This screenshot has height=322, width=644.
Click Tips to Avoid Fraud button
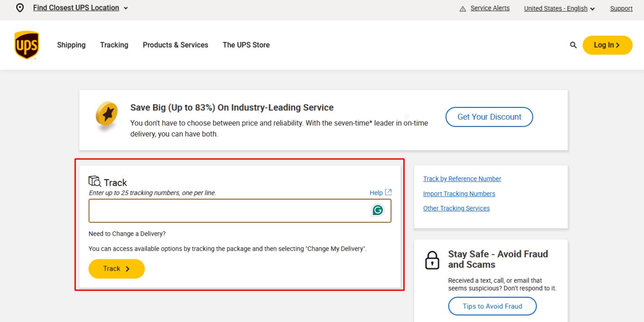click(492, 306)
